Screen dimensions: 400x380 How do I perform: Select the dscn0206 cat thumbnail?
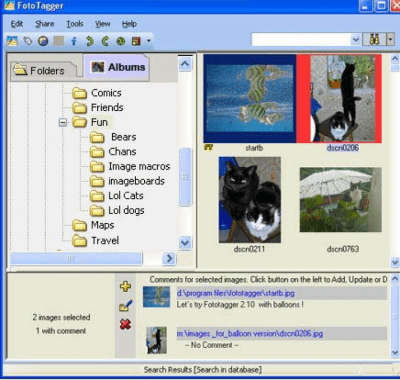[x=340, y=99]
